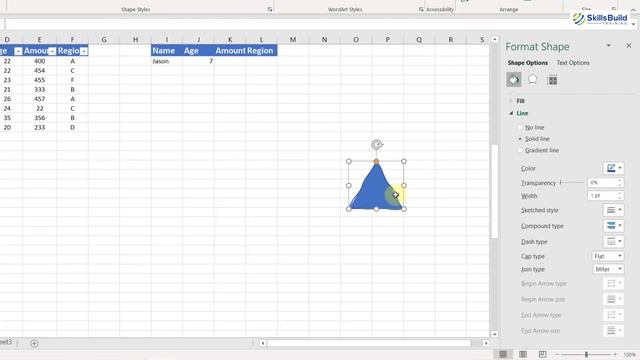The height and width of the screenshot is (360, 640).
Task: Click the Region header cell in column L
Action: (x=261, y=51)
